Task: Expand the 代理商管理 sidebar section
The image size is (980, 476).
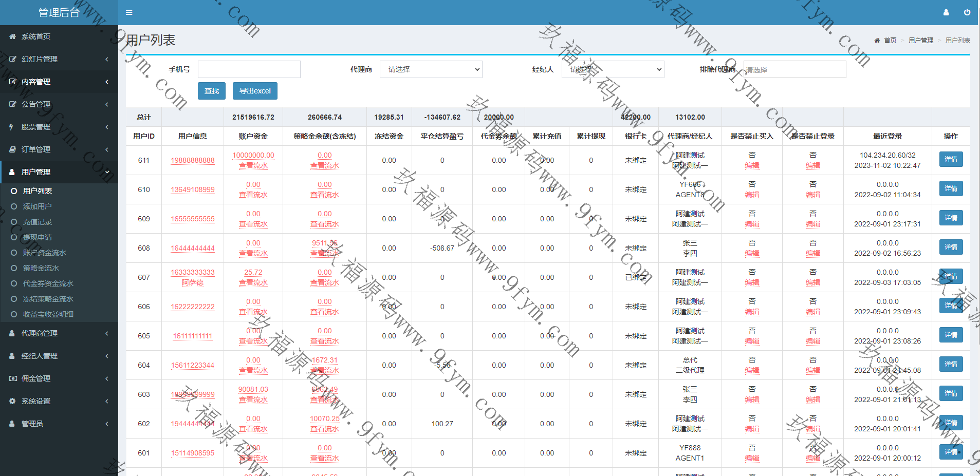Action: click(59, 333)
